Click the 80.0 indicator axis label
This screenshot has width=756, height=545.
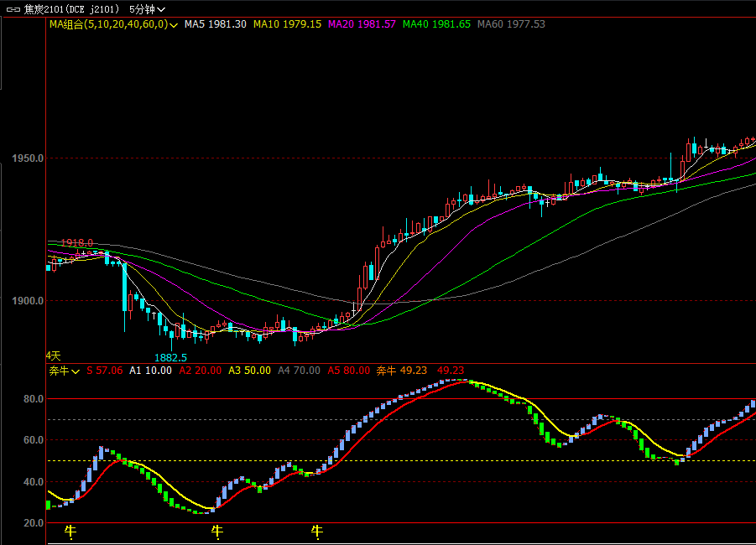click(34, 399)
